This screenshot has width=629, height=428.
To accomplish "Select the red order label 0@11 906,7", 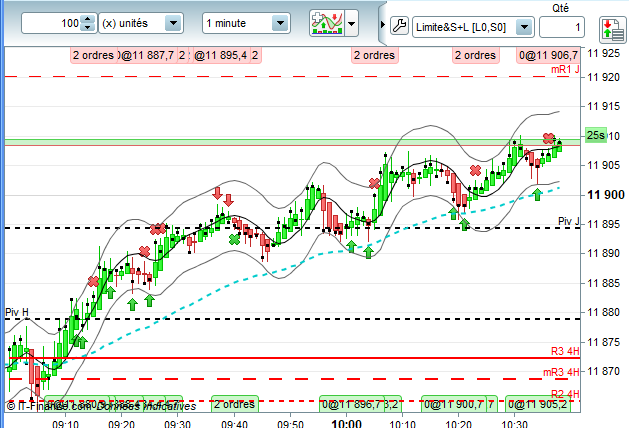I will 548,55.
